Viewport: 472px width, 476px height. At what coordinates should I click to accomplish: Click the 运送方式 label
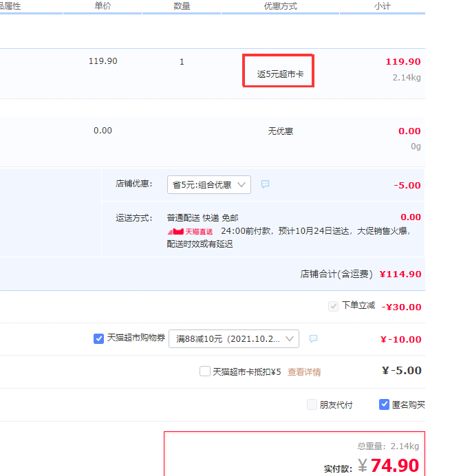click(133, 218)
